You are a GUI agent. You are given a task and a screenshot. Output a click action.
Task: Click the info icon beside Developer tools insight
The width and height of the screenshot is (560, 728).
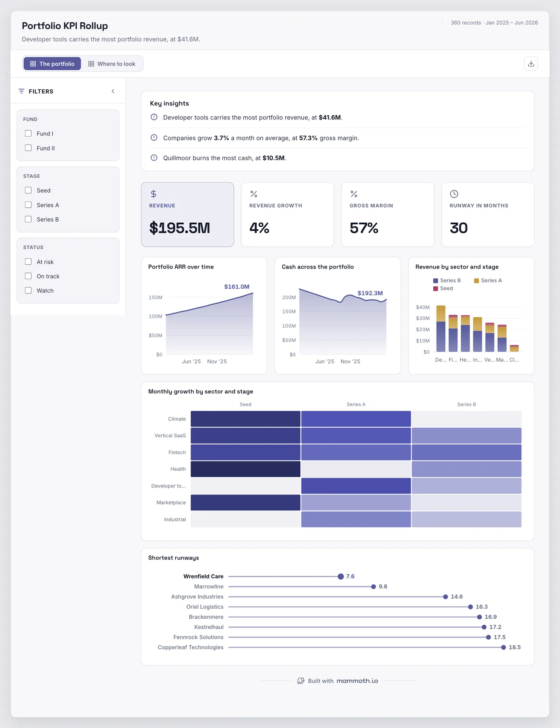(x=154, y=117)
